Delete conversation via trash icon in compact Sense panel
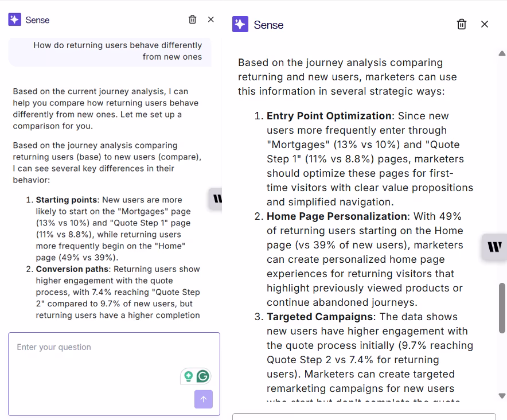Viewport: 507px width, 420px height. 192,20
